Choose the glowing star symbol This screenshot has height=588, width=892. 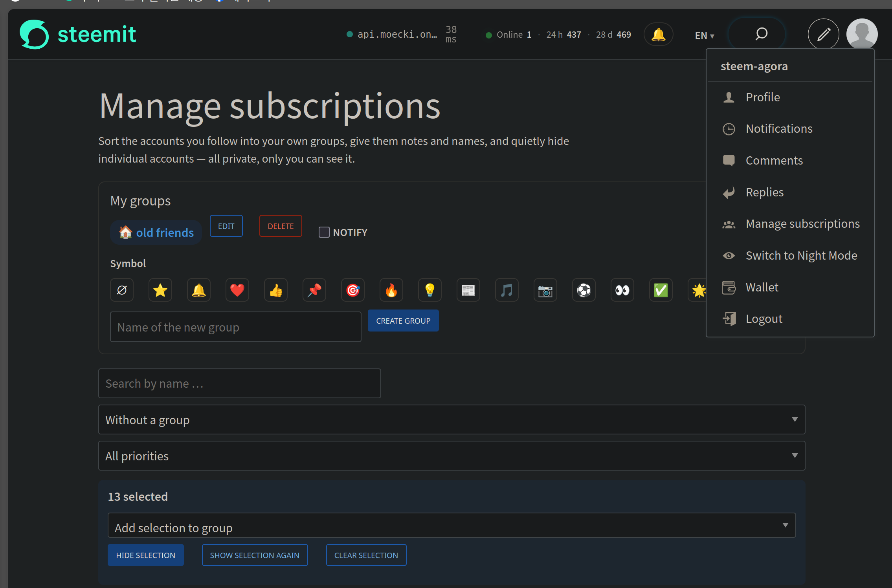pos(697,290)
